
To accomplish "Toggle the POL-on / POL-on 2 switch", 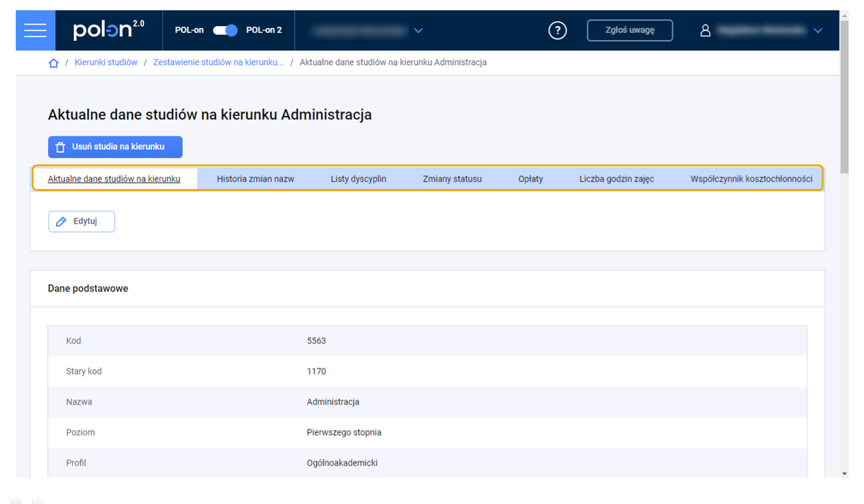I will tap(225, 30).
